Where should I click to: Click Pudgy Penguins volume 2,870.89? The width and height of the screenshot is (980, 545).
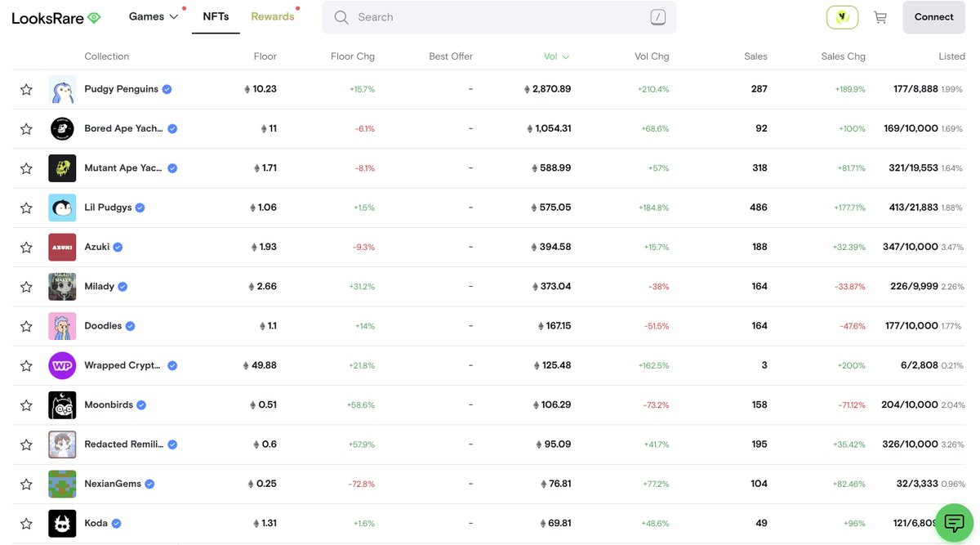547,89
